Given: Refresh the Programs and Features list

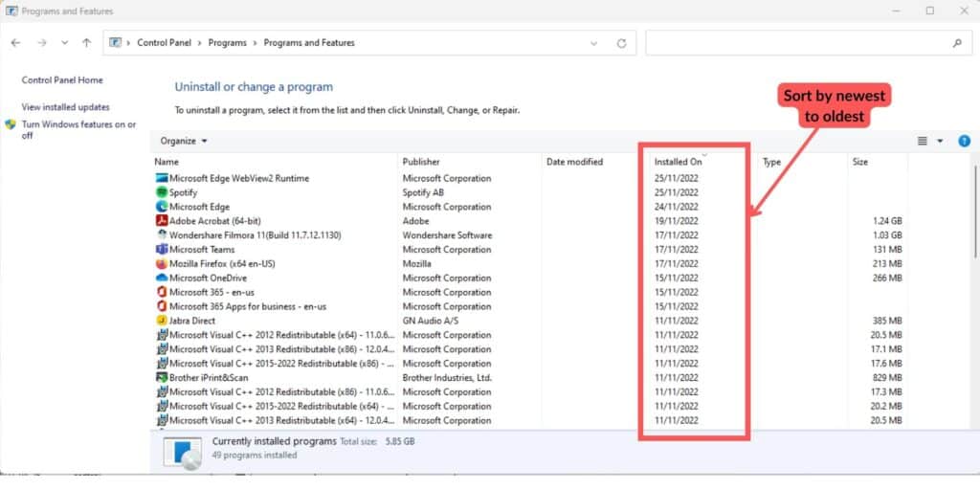Looking at the screenshot, I should point(621,43).
